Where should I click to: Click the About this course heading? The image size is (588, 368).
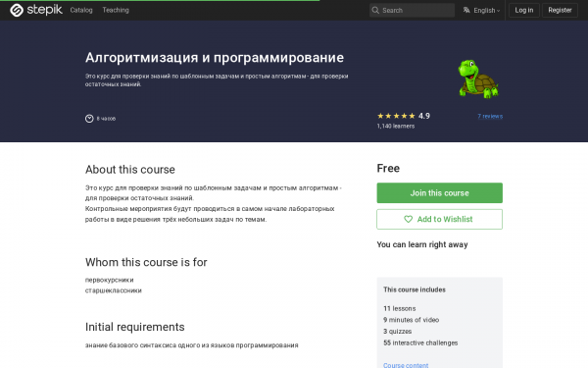tap(130, 170)
